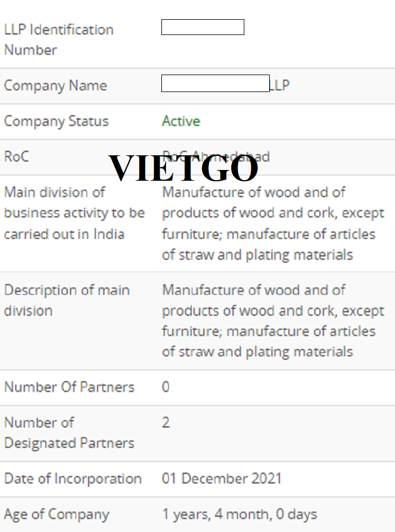Click the Date of Incorporation label
The image size is (395, 532).
pyautogui.click(x=73, y=479)
